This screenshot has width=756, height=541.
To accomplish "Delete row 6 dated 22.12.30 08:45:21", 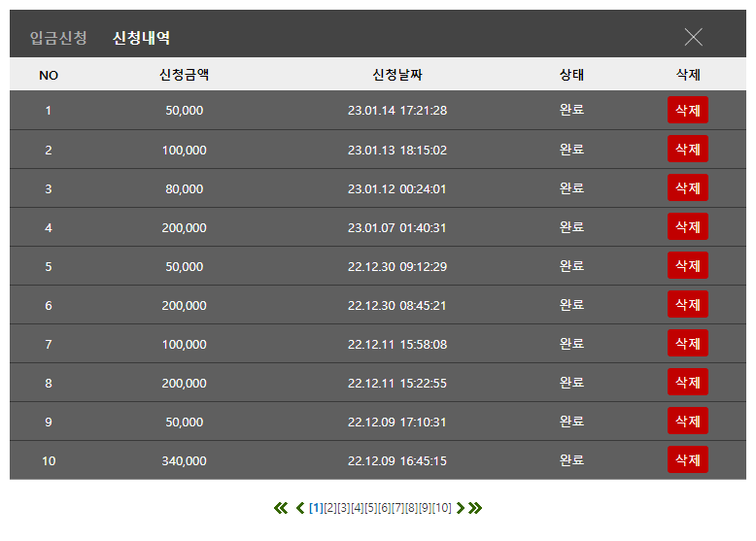I will click(688, 304).
